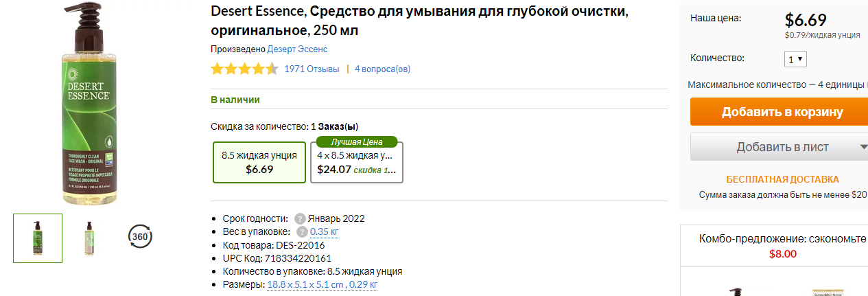The height and width of the screenshot is (296, 868).
Task: Select first product thumbnail of front bottle
Action: click(x=38, y=238)
